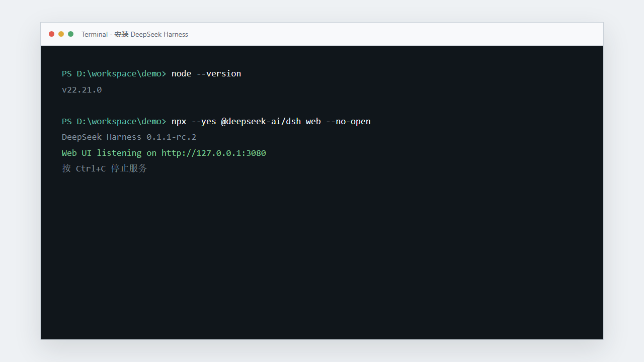Click the green maximize dot
This screenshot has height=362, width=644.
pyautogui.click(x=71, y=34)
